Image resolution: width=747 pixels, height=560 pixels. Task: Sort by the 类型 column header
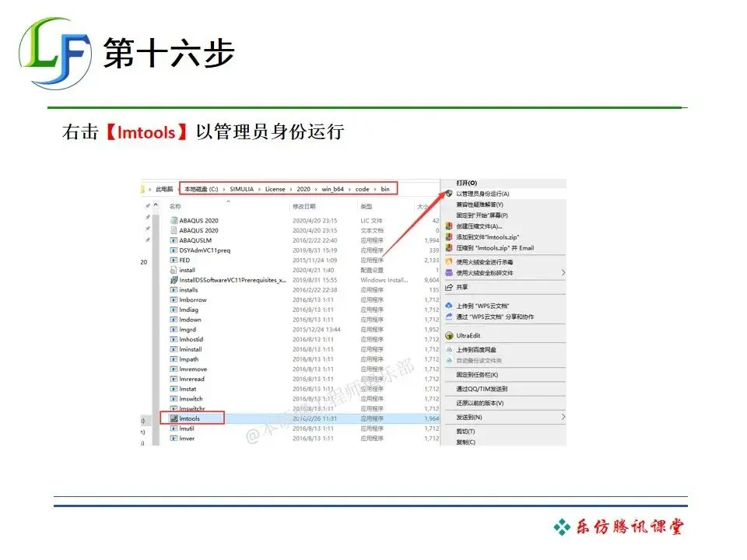366,207
